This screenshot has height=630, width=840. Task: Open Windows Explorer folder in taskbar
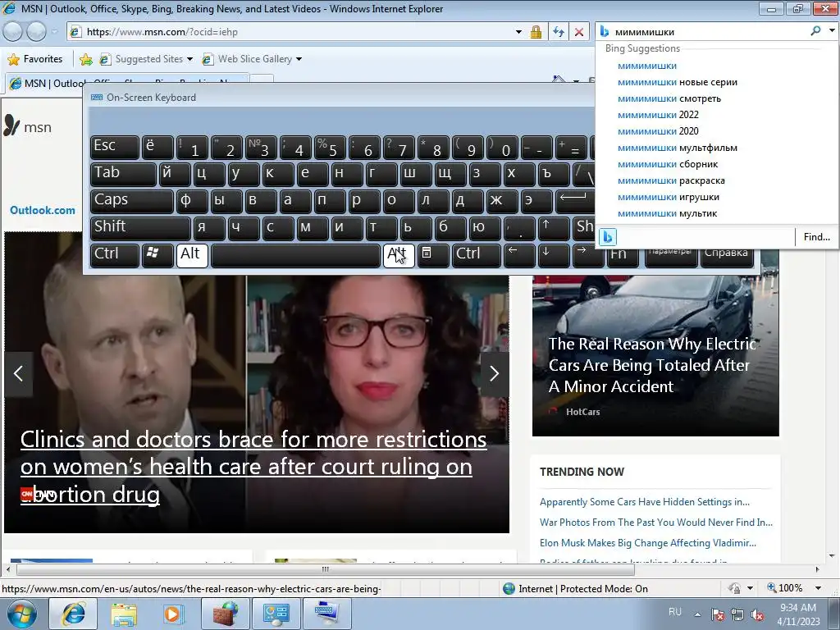coord(124,614)
